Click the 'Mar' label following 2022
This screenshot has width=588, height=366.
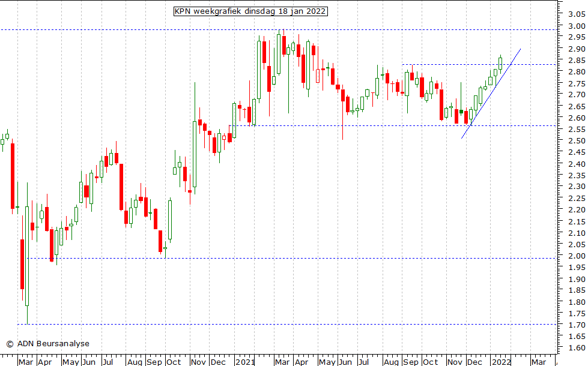[539, 362]
